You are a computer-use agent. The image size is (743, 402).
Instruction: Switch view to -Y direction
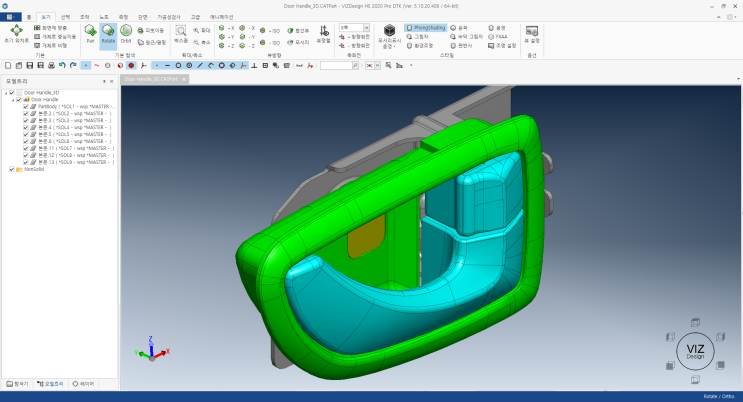tap(247, 37)
